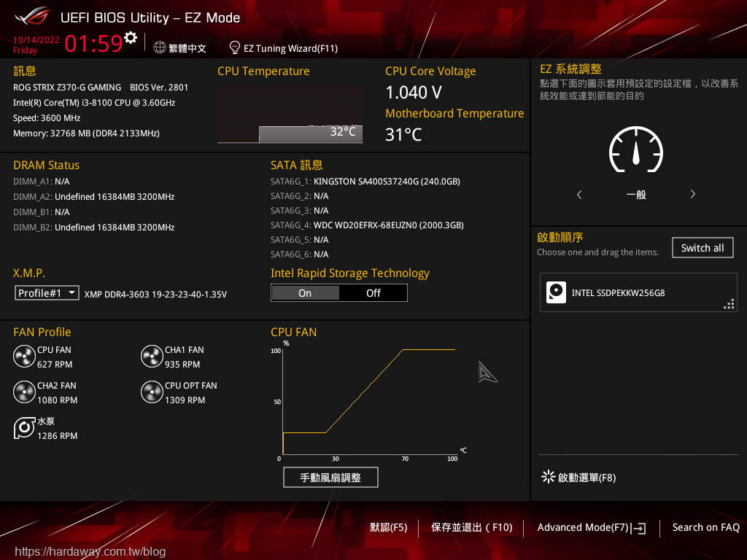Click CPU OPT FAN 1309 RPM reading
This screenshot has height=560, width=747.
(x=185, y=400)
